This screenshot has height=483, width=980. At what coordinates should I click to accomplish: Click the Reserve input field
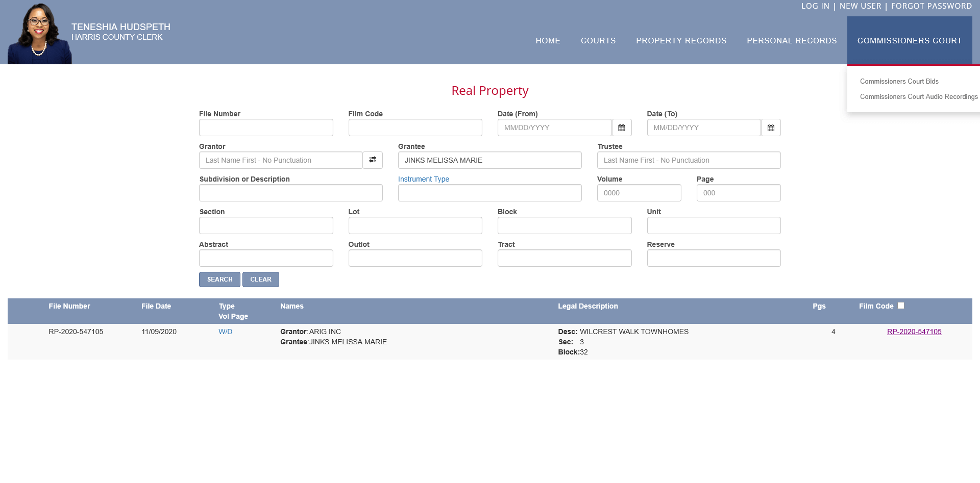click(x=714, y=258)
